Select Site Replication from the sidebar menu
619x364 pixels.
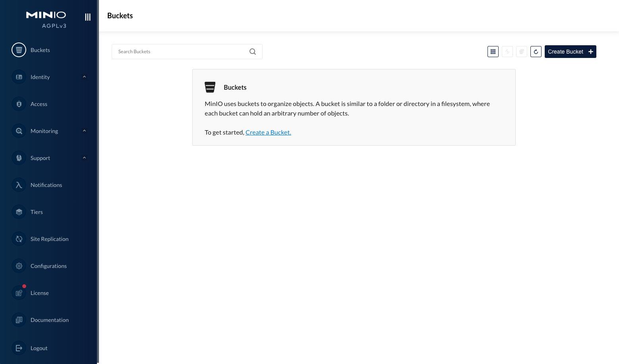click(x=49, y=239)
